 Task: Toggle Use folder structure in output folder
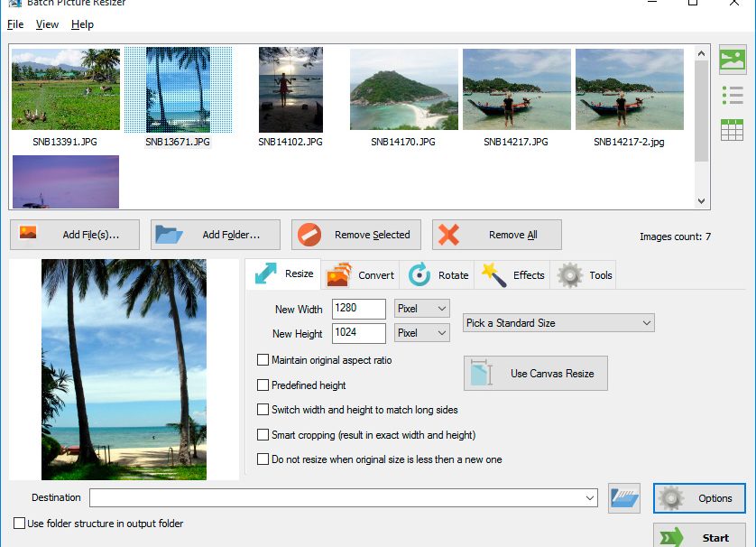[19, 524]
